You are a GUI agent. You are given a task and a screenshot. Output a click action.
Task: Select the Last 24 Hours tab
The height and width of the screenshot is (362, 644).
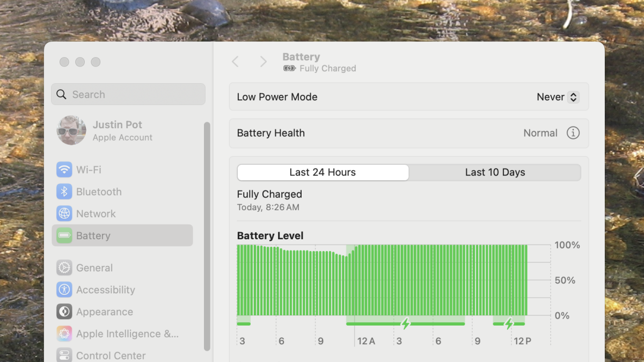(x=323, y=172)
